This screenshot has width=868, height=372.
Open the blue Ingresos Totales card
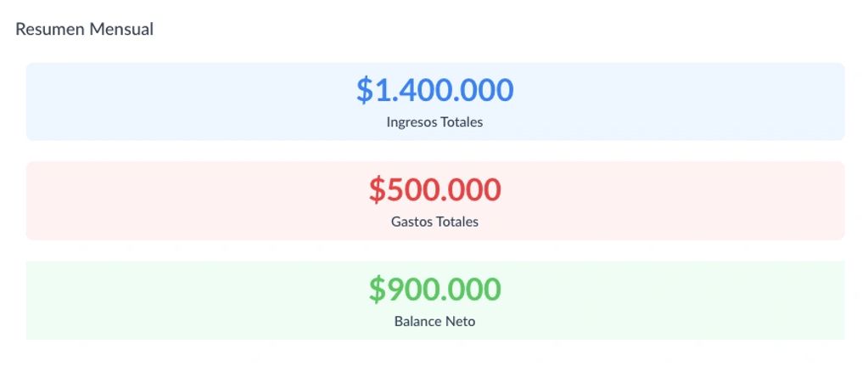coord(435,101)
